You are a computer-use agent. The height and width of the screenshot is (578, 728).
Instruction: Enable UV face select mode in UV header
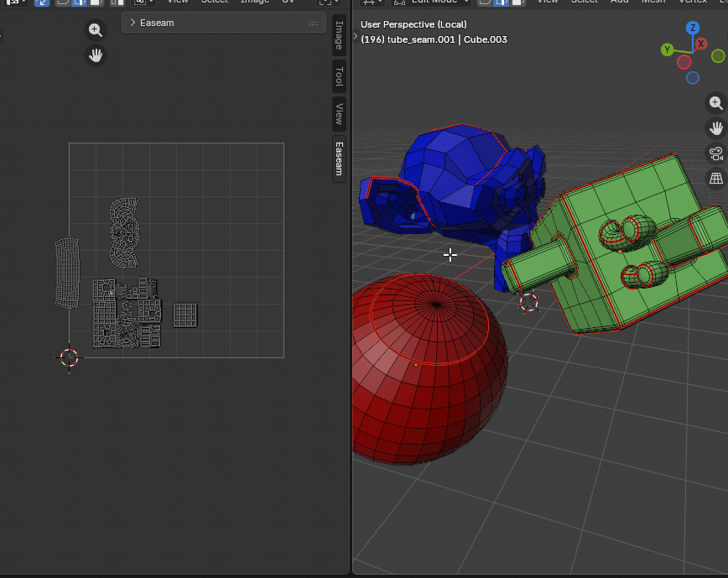95,3
